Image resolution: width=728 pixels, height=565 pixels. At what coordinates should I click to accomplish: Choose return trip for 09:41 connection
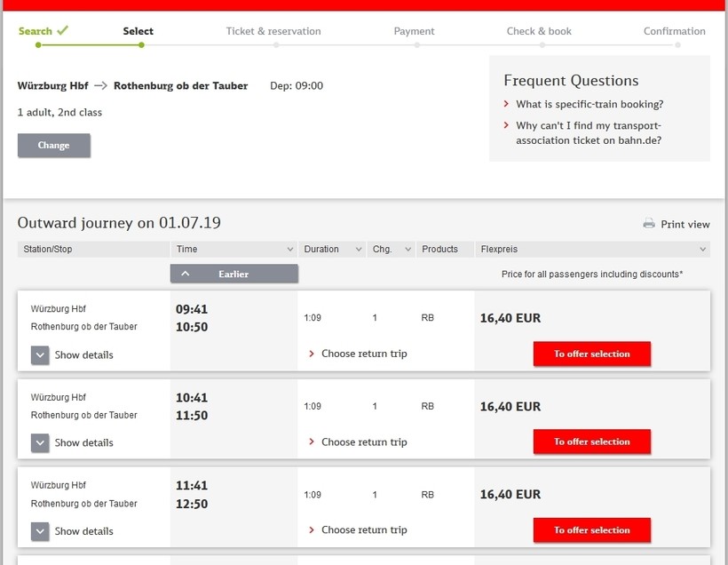(x=363, y=354)
